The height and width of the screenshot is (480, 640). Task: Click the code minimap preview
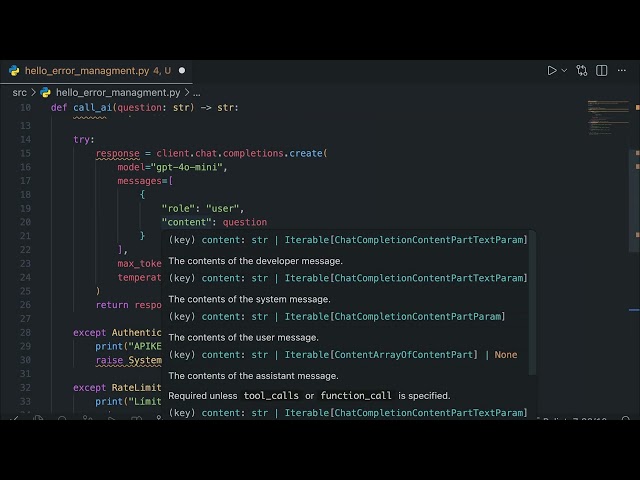click(x=608, y=118)
